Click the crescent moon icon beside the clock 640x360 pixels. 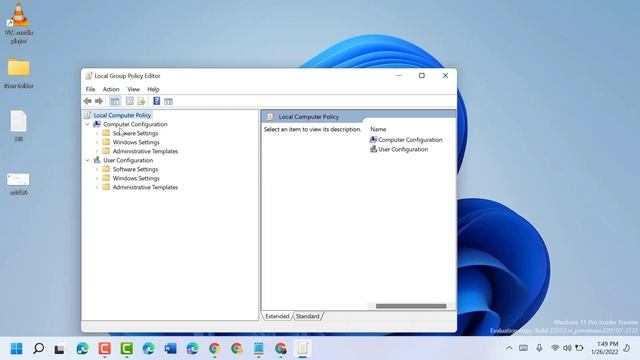627,348
